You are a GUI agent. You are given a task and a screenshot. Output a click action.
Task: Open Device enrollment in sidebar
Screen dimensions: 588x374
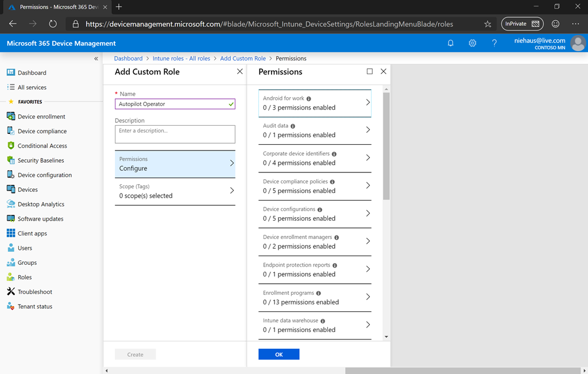tap(41, 117)
